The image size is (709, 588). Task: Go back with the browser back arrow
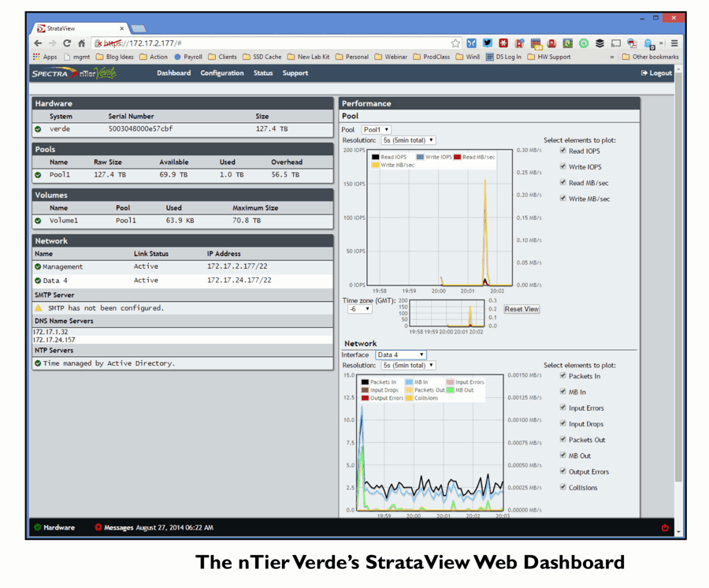[x=38, y=43]
